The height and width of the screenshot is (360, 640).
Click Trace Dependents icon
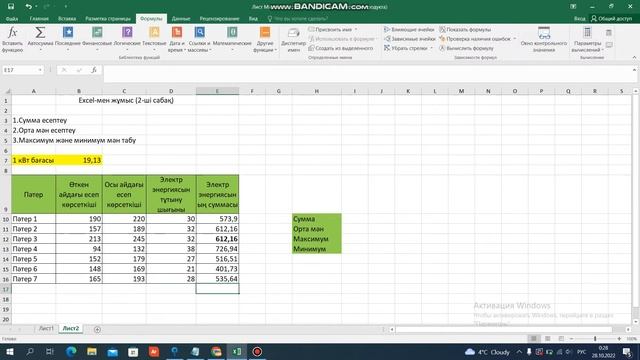pos(387,39)
